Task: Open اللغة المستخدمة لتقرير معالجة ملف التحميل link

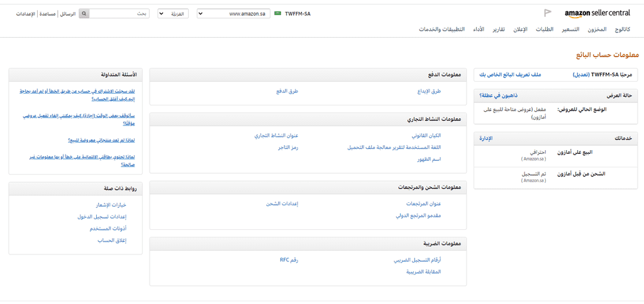Action: 394,147
